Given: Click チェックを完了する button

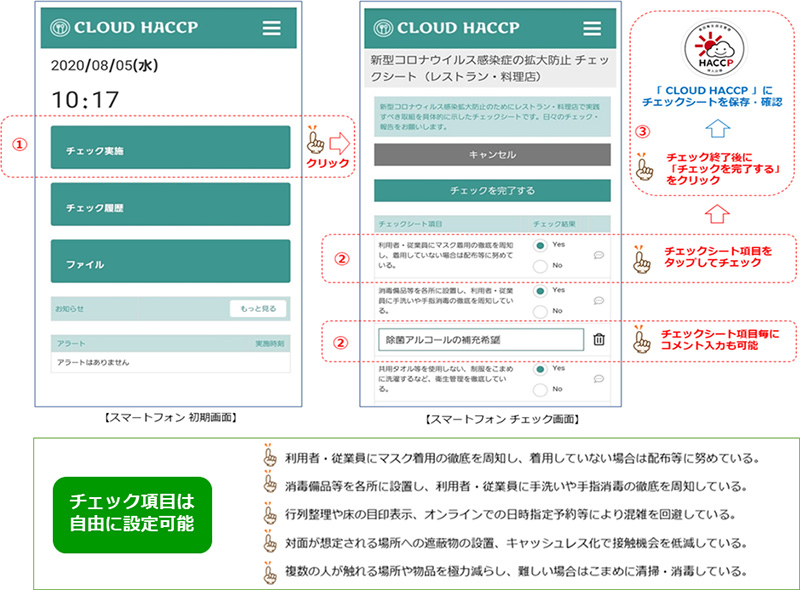Looking at the screenshot, I should [x=492, y=190].
